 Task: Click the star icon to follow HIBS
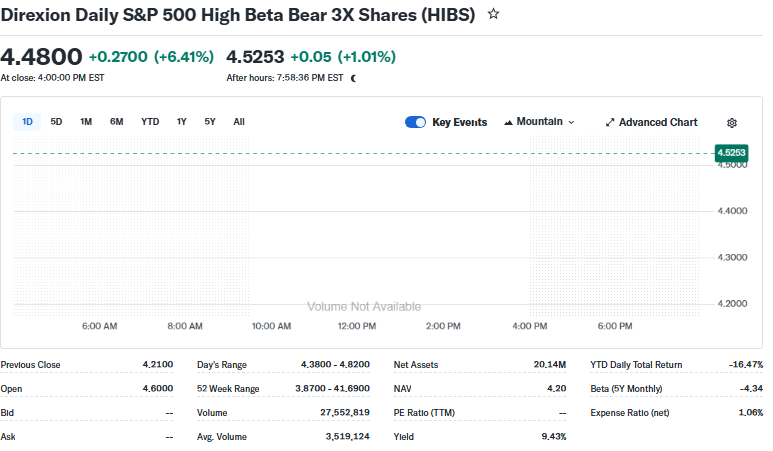click(493, 15)
